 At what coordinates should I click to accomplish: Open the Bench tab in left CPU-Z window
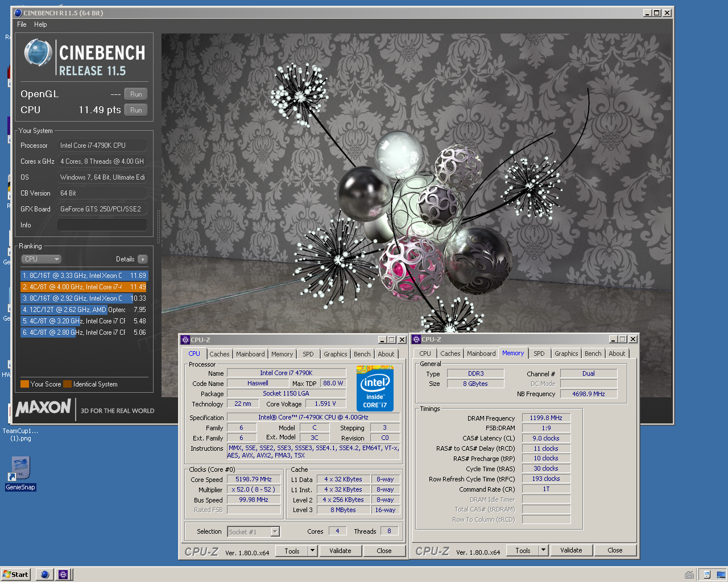click(x=362, y=354)
